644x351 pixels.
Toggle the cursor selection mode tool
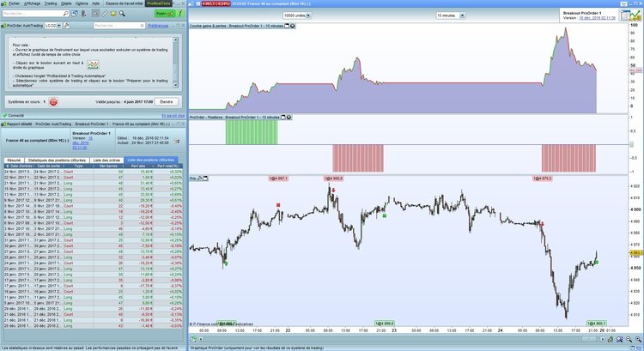tap(95, 14)
